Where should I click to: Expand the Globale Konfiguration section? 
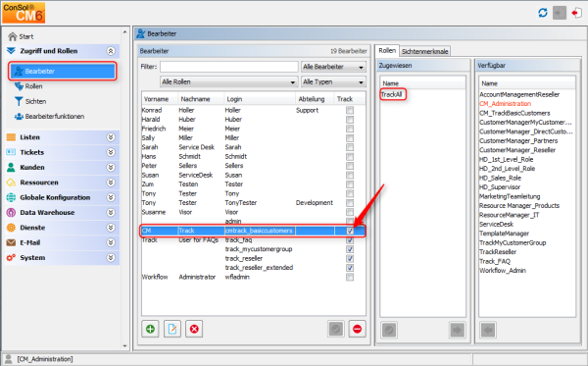[111, 197]
